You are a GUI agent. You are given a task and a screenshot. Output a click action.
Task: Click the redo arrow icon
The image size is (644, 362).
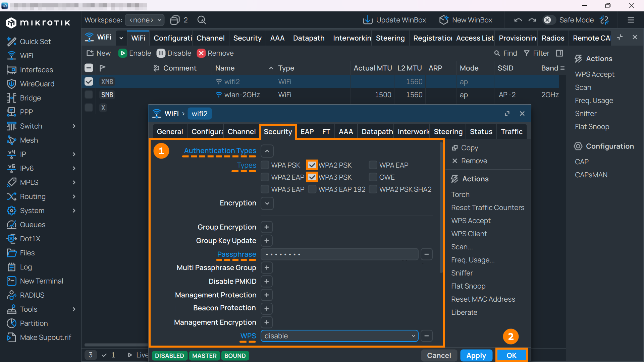pyautogui.click(x=532, y=20)
